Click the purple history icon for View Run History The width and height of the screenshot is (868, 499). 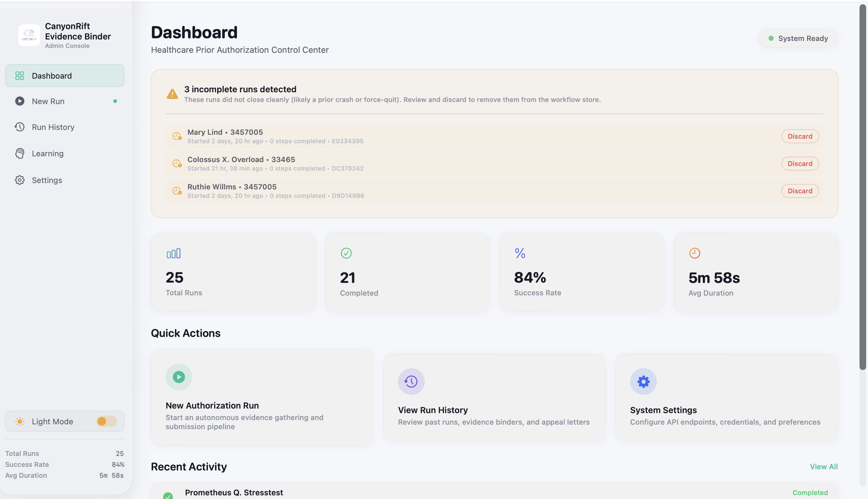pos(411,382)
